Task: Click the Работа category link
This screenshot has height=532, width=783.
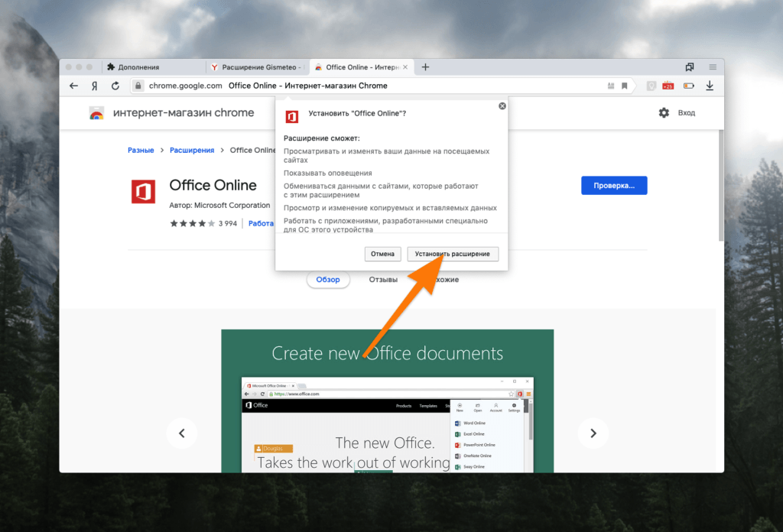Action: (x=262, y=224)
